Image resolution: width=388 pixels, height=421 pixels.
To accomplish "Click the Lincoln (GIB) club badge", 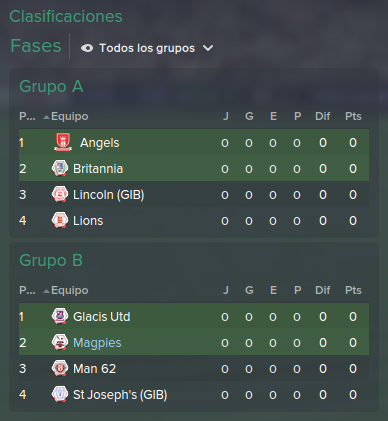I will pyautogui.click(x=60, y=194).
